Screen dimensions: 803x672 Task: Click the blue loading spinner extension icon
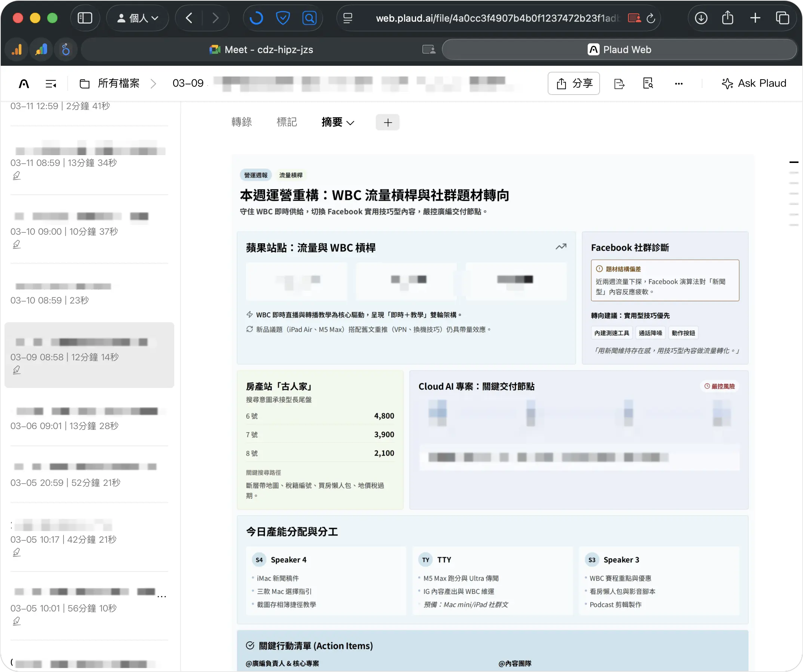tap(256, 18)
